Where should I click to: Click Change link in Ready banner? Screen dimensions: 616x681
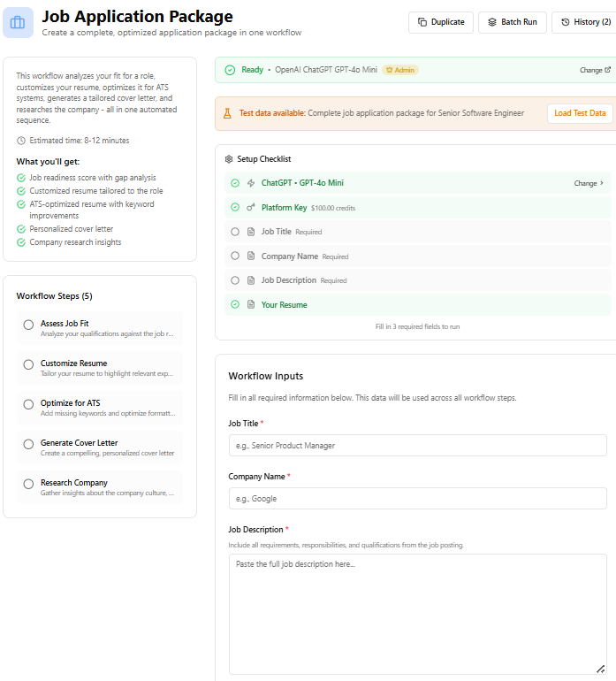[595, 70]
